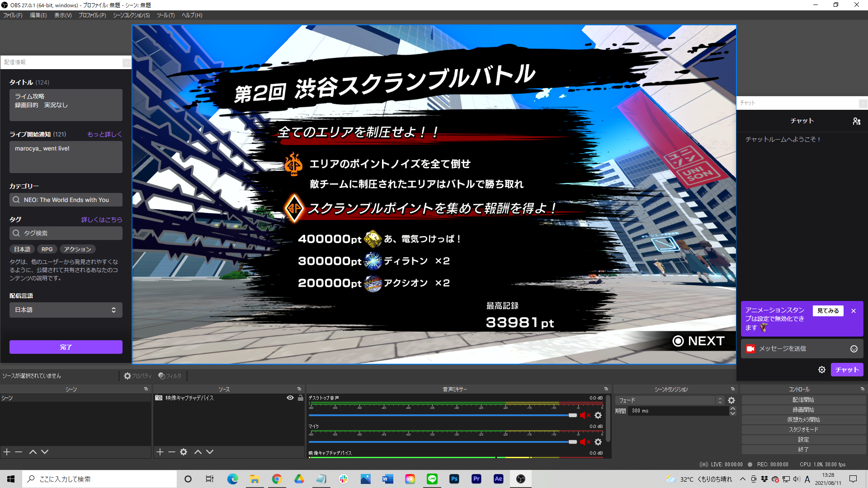Add a new scene with plus icon
This screenshot has width=868, height=488.
tap(7, 452)
